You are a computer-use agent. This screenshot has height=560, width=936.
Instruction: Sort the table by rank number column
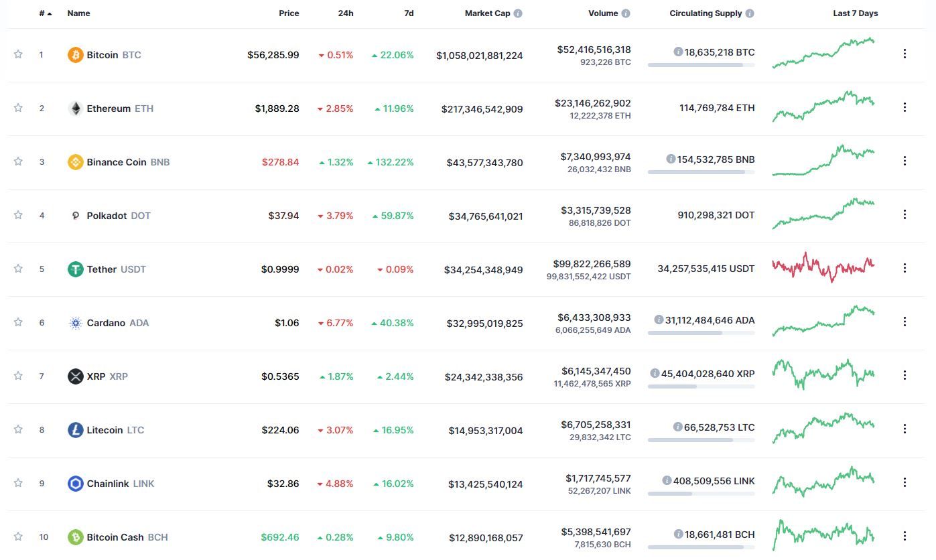[45, 13]
